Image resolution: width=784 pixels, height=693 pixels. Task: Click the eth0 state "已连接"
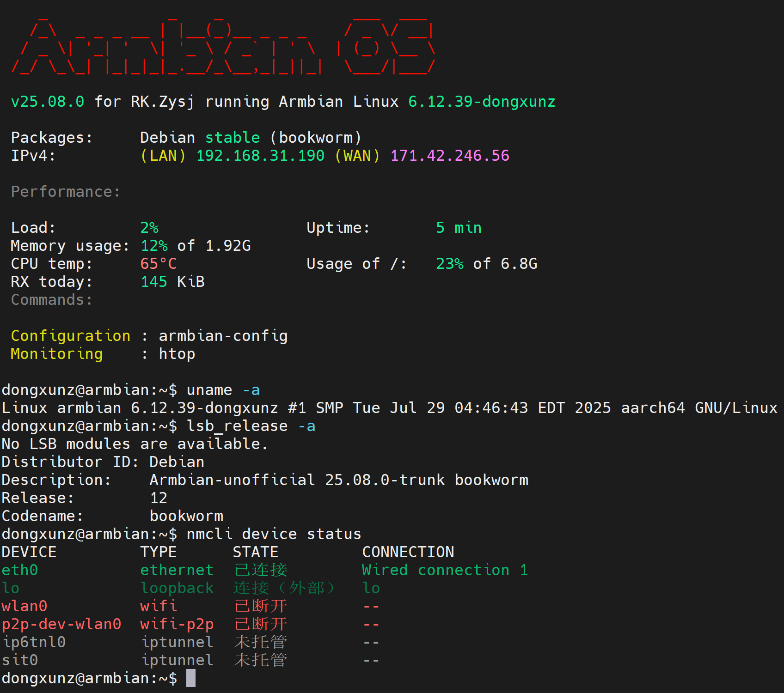260,570
